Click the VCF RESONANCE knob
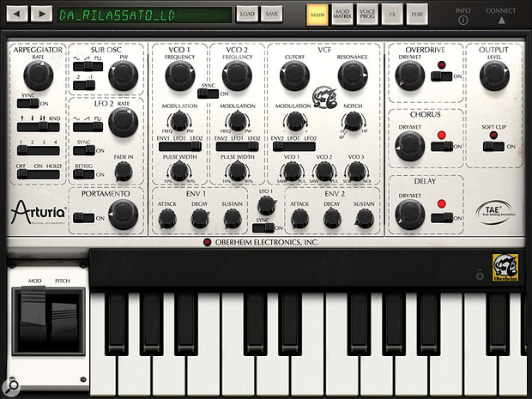Viewport: 532px width, 399px height. tap(353, 76)
